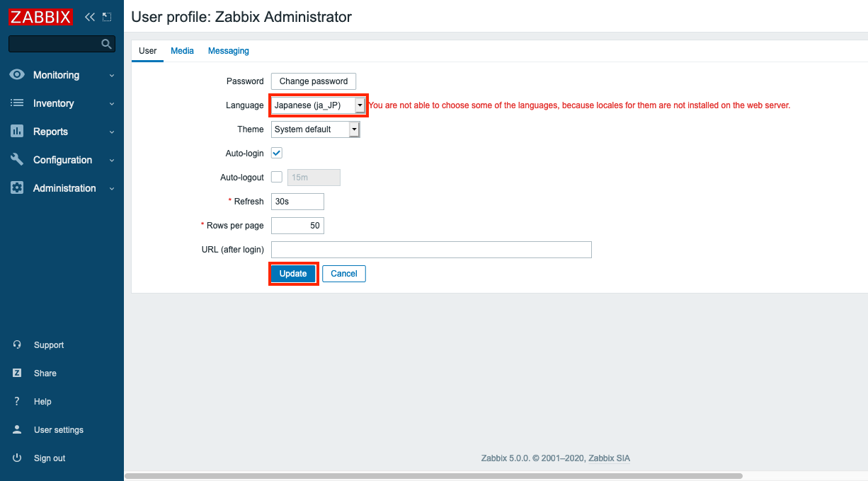This screenshot has width=868, height=481.
Task: Open Monitoring via the eye icon
Action: pyautogui.click(x=18, y=75)
